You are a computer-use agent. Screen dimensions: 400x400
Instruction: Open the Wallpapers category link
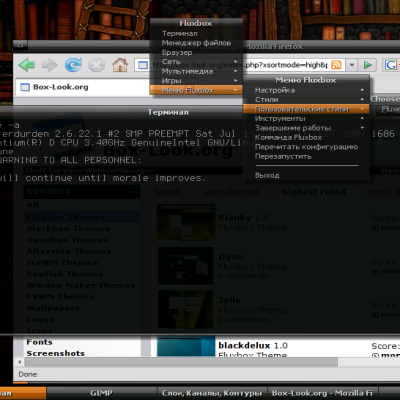[x=53, y=308]
